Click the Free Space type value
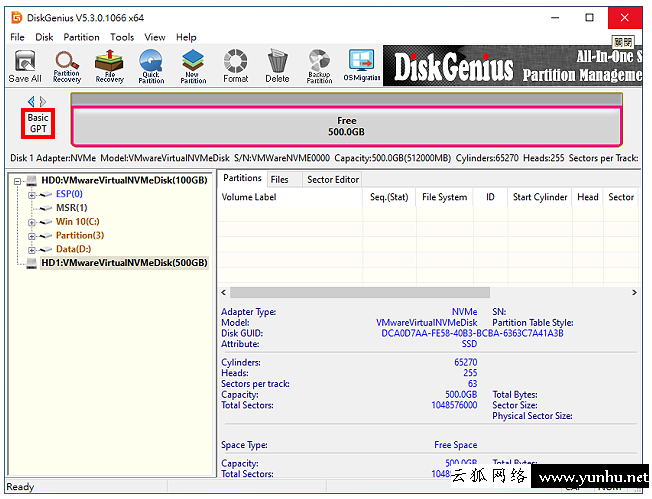Viewport: 652px width, 499px height. coord(456,445)
